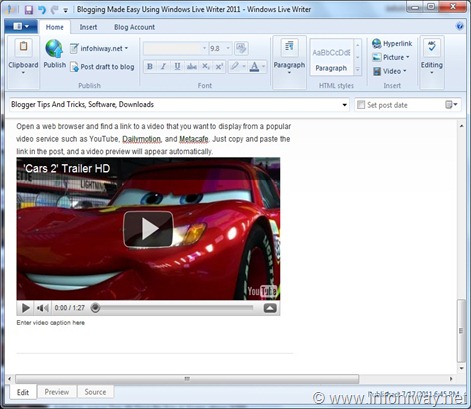Click the horizontal scrollbar right arrow
This screenshot has width=471, height=409.
click(451, 379)
